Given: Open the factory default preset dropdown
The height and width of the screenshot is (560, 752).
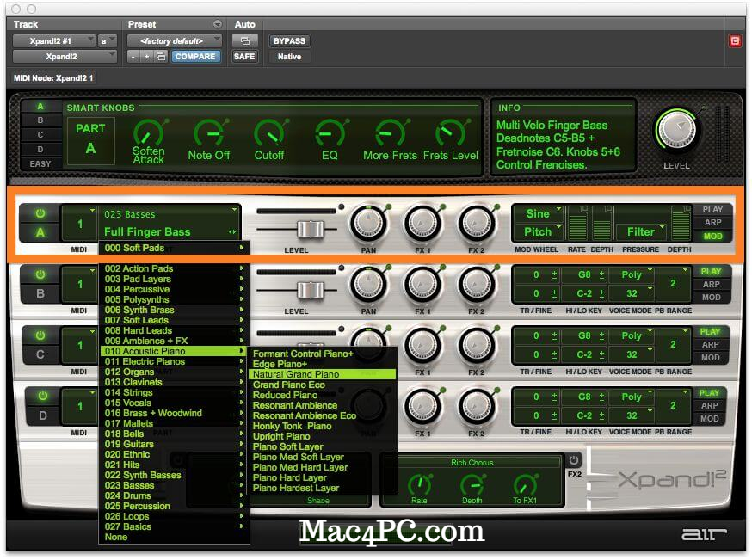Looking at the screenshot, I should pyautogui.click(x=174, y=41).
